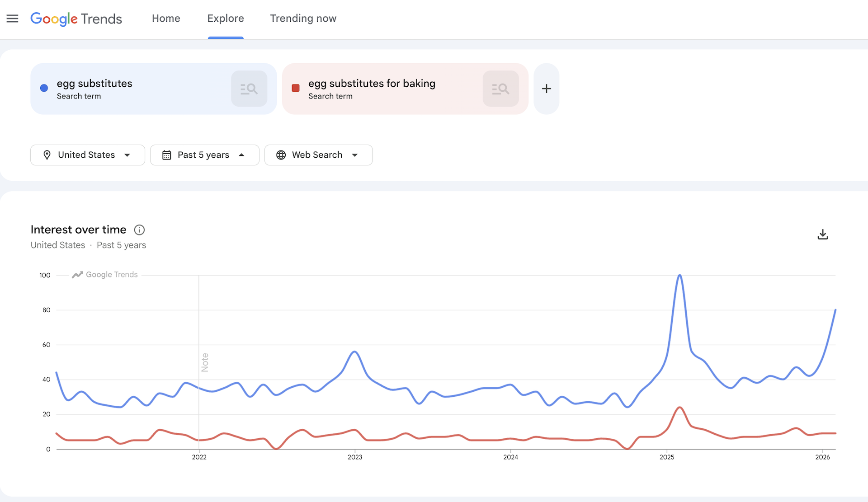
Task: Click the calendar icon in time range filter
Action: 167,155
